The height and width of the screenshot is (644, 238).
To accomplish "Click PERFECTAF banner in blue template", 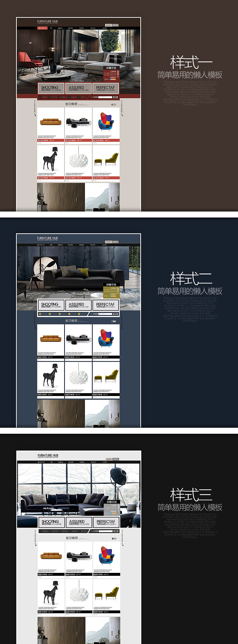I will [105, 305].
